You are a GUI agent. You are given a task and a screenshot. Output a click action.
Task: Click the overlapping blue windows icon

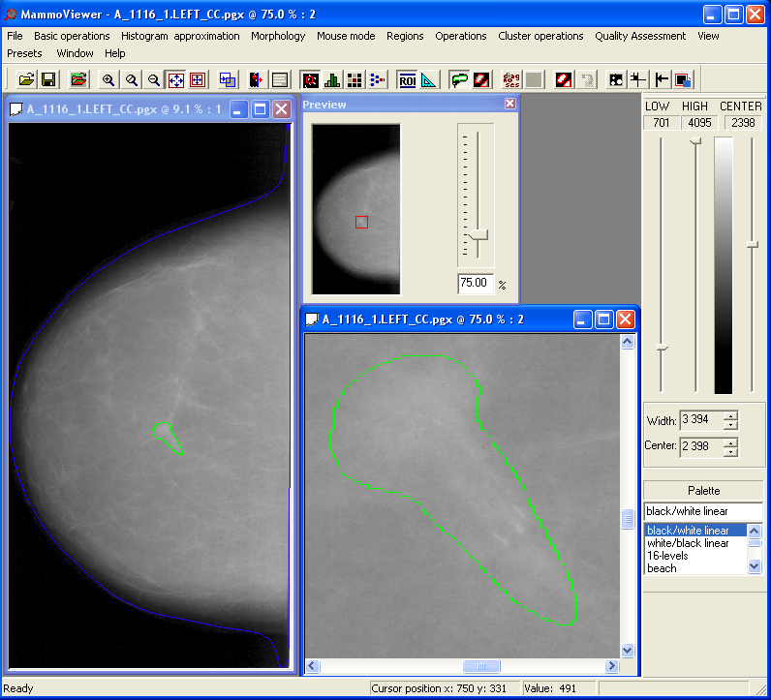(228, 79)
